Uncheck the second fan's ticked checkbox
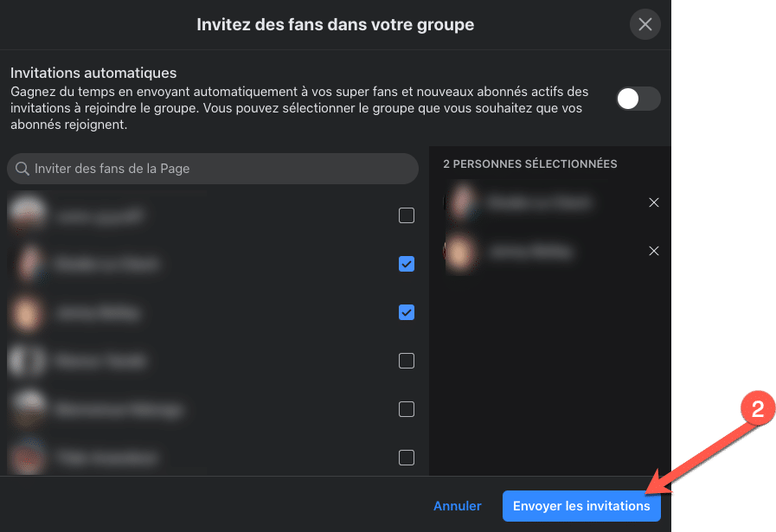 (x=407, y=264)
